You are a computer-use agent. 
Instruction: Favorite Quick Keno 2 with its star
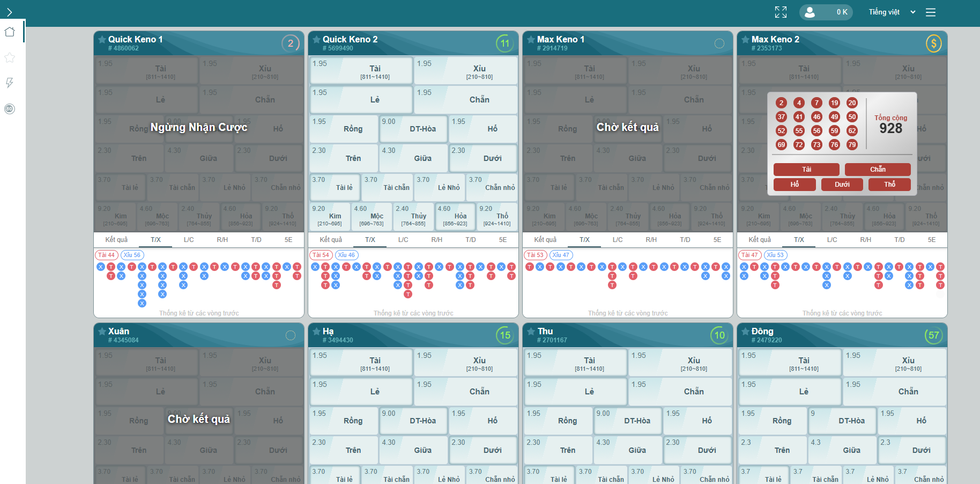(316, 40)
